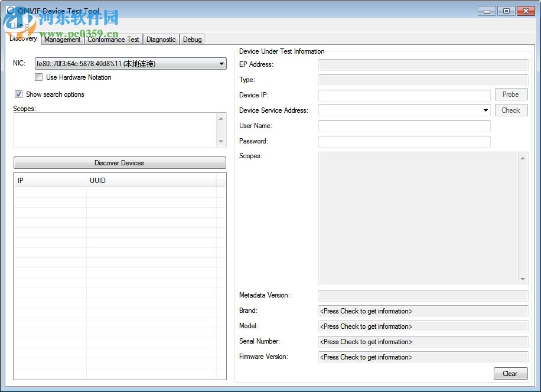Viewport: 541px width, 392px height.
Task: Enable the Use Hardware Notation checkbox
Action: (39, 77)
